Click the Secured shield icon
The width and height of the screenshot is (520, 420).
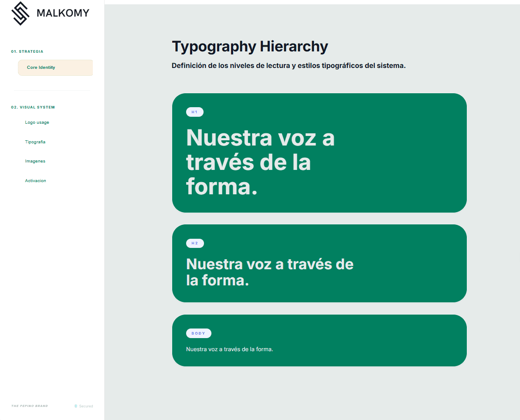76,406
